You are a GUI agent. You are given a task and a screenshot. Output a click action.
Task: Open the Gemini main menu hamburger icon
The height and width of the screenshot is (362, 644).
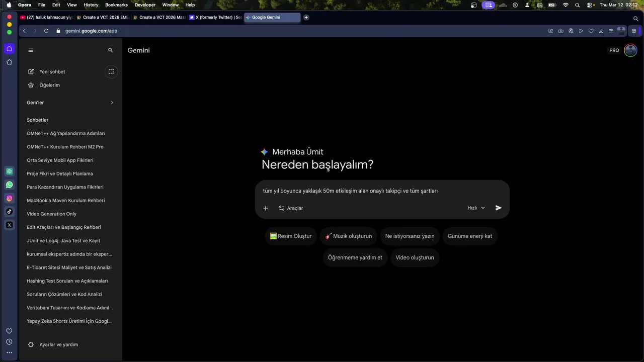point(31,50)
